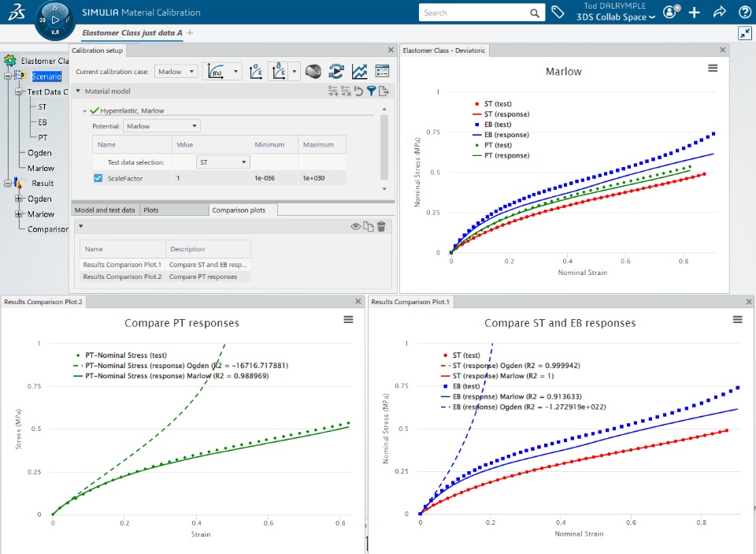Open locked curve icon dropdown arrow
The width and height of the screenshot is (756, 554).
(294, 72)
